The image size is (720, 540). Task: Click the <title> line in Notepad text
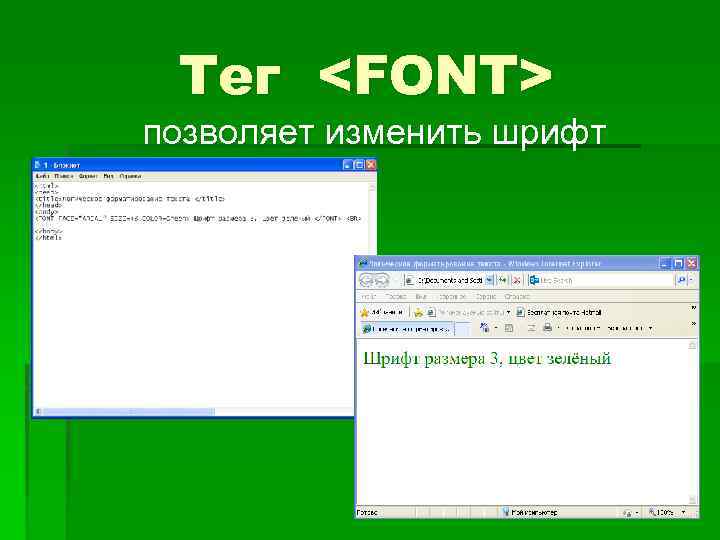[x=130, y=199]
